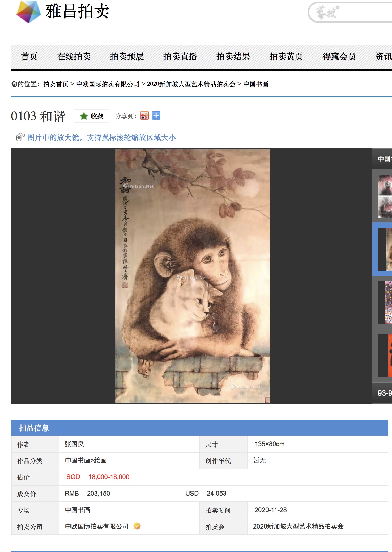Image resolution: width=392 pixels, height=552 pixels.
Task: Click the green star 收藏 favorite button
Action: 92,116
